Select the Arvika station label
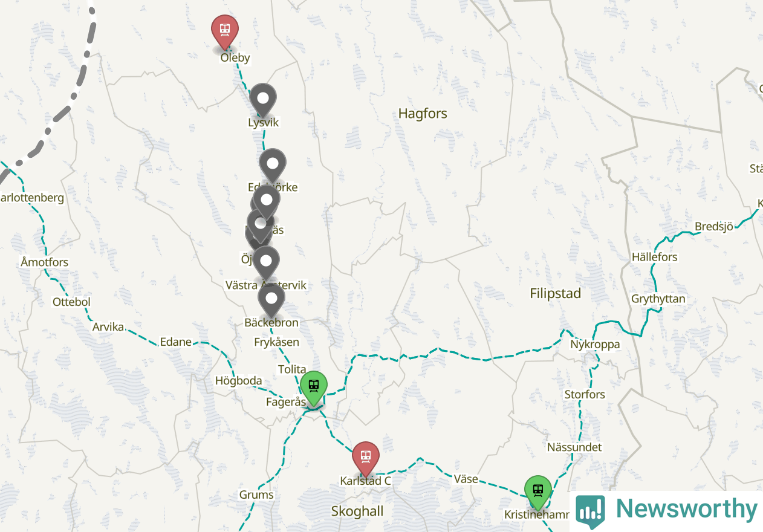 pyautogui.click(x=108, y=327)
